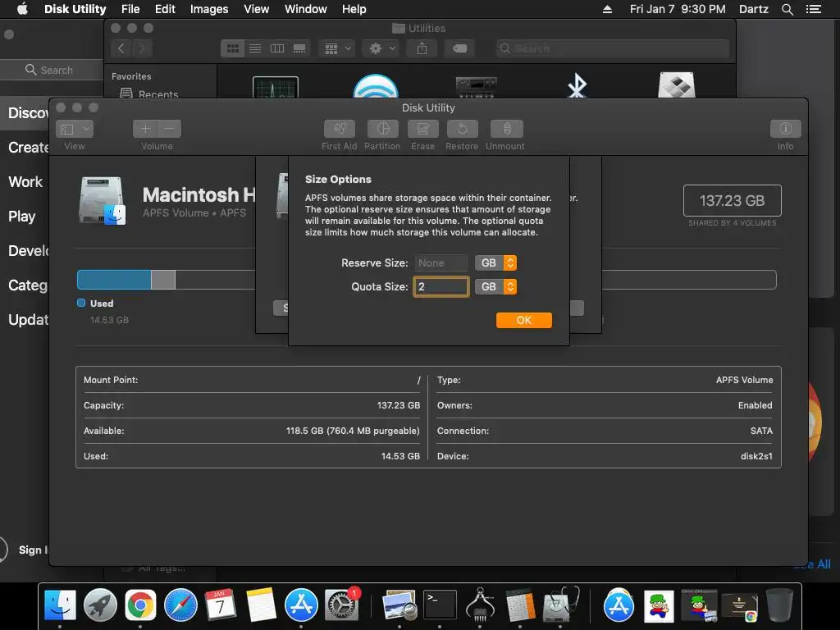Open Trash from the dock

tap(779, 605)
